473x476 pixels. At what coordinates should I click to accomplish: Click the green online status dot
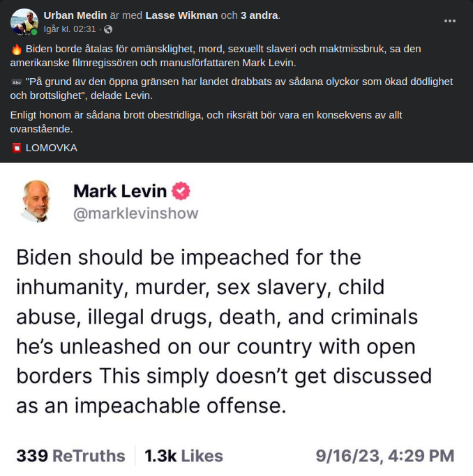pos(35,32)
